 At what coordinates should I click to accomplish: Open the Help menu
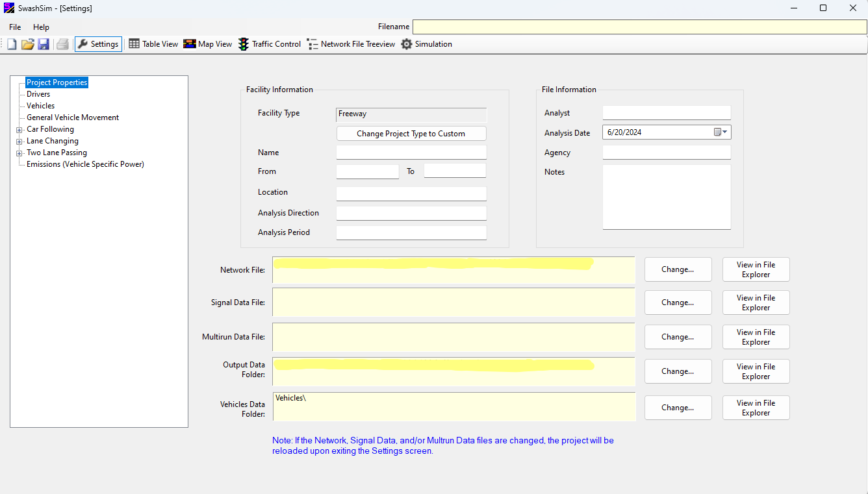point(41,27)
